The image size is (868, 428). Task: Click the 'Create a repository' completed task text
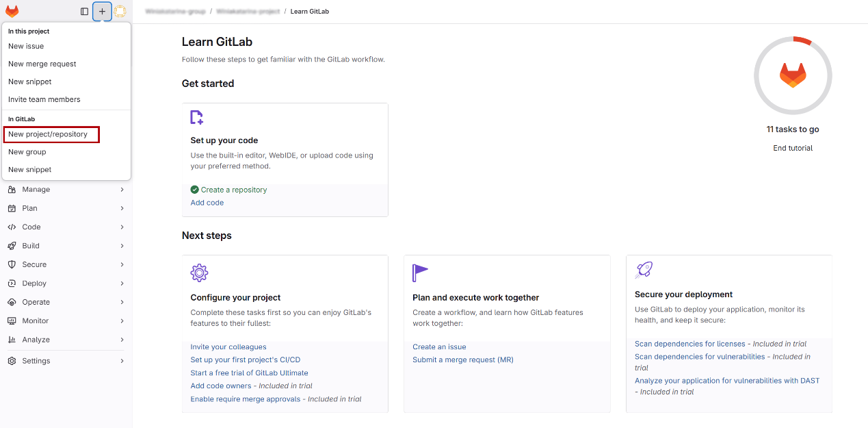234,190
